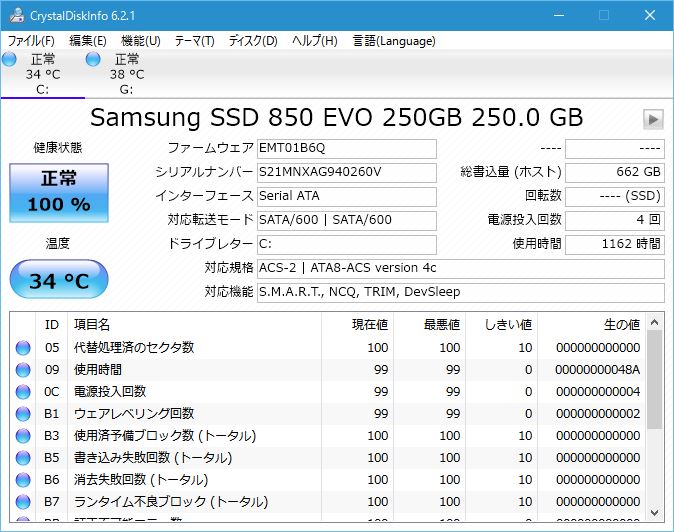The width and height of the screenshot is (674, 532).
Task: Click the next disk arrow button
Action: point(653,119)
